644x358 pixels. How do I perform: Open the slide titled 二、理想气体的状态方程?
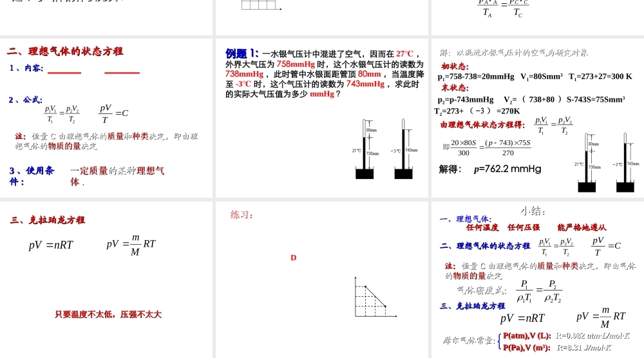(x=106, y=118)
